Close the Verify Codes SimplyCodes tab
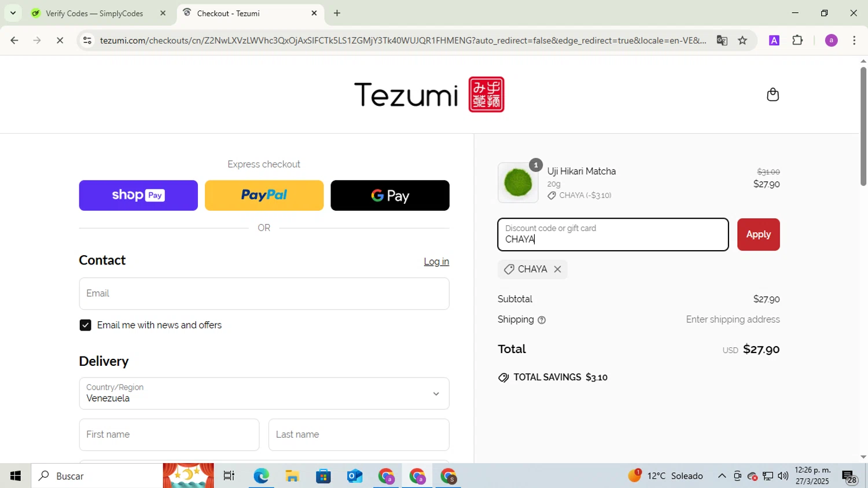868x488 pixels. (x=163, y=13)
